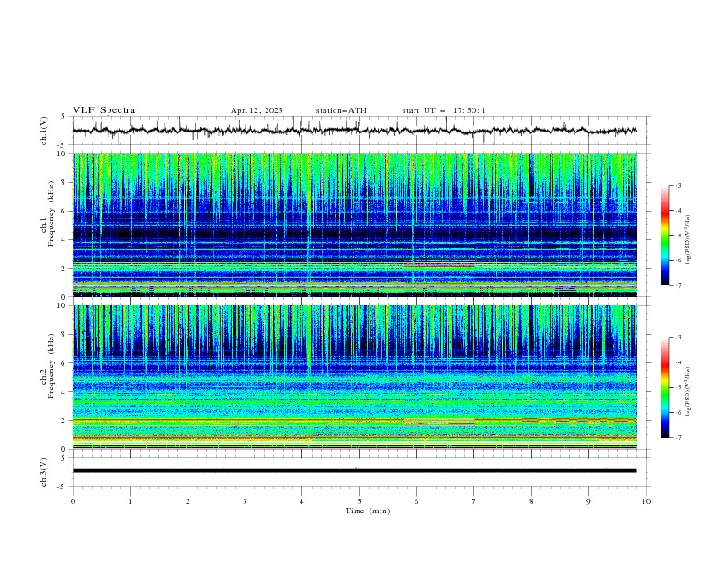Click the 'station=ATH' label
The width and height of the screenshot is (728, 563).
pyautogui.click(x=341, y=110)
